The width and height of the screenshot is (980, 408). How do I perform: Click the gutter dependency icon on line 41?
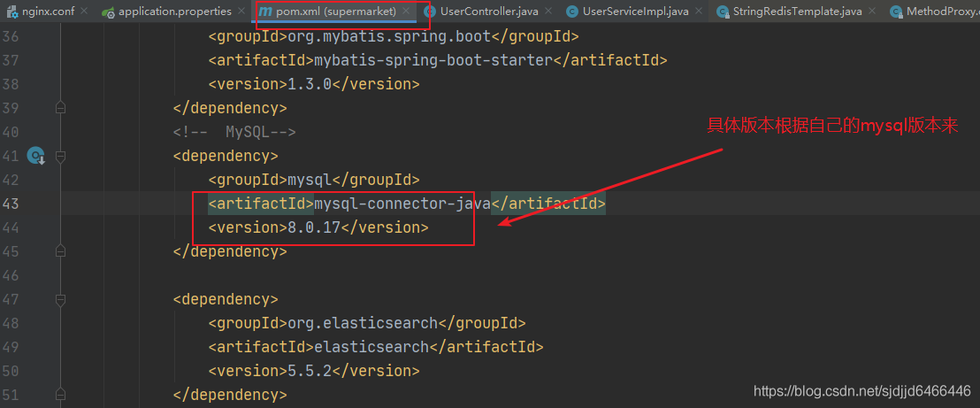[x=35, y=156]
